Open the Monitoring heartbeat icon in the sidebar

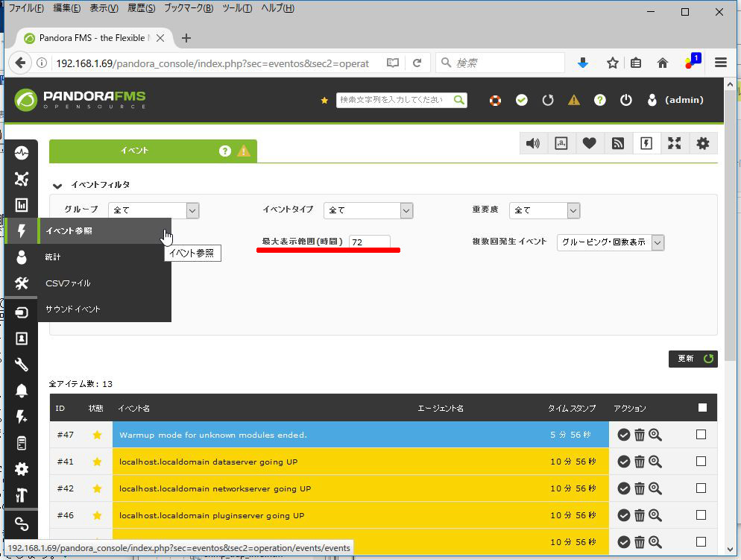[x=22, y=153]
